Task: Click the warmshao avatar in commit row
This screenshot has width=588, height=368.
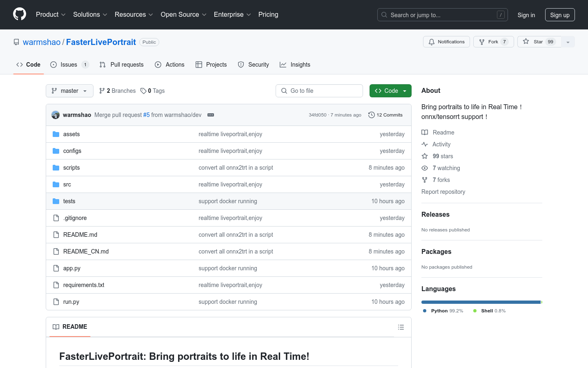Action: (56, 115)
